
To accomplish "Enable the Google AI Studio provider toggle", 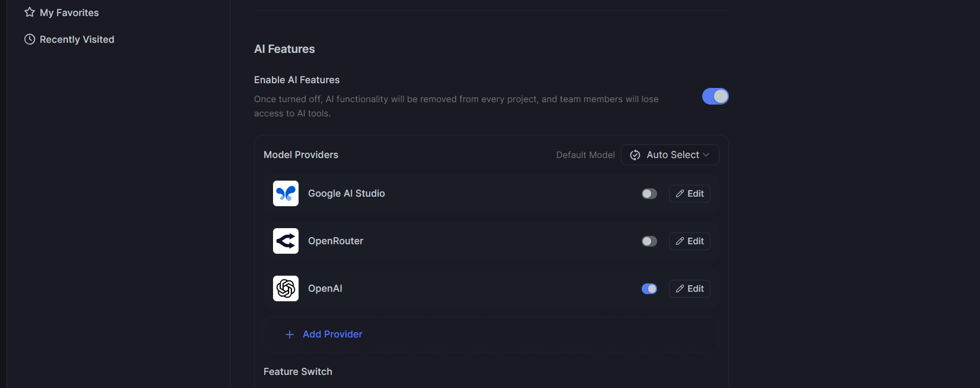I will [649, 194].
